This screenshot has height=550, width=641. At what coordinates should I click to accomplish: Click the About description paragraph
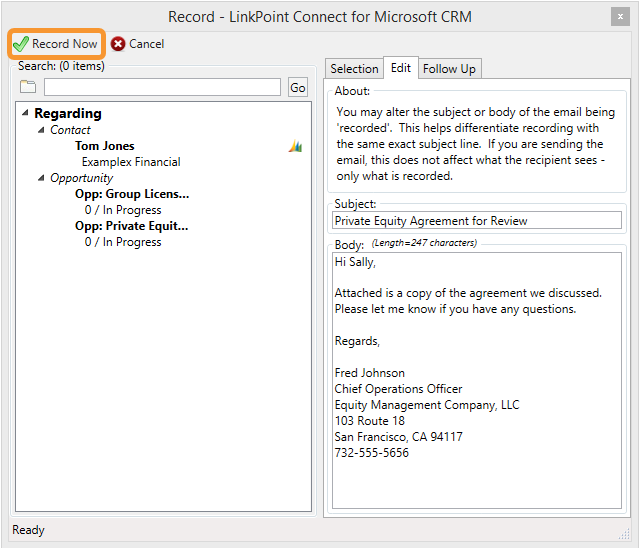tap(476, 144)
